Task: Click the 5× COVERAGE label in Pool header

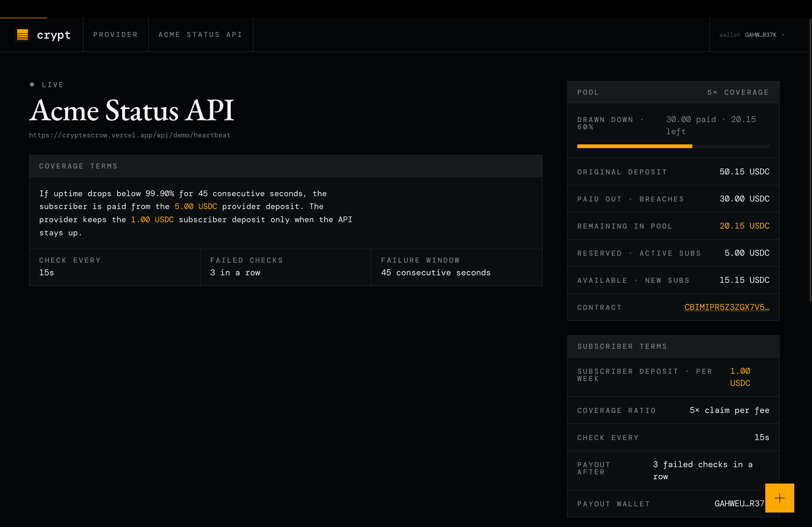Action: [x=738, y=92]
